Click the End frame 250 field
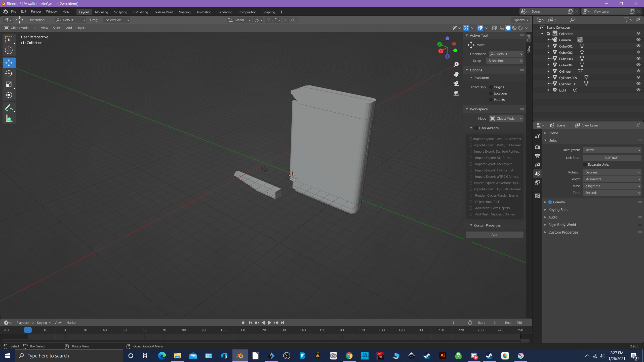This screenshot has height=362, width=644. [x=513, y=323]
